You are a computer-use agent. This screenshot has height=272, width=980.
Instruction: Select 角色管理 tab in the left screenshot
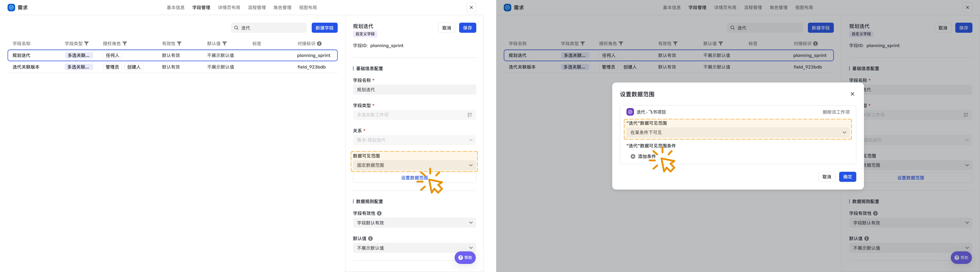(x=282, y=8)
